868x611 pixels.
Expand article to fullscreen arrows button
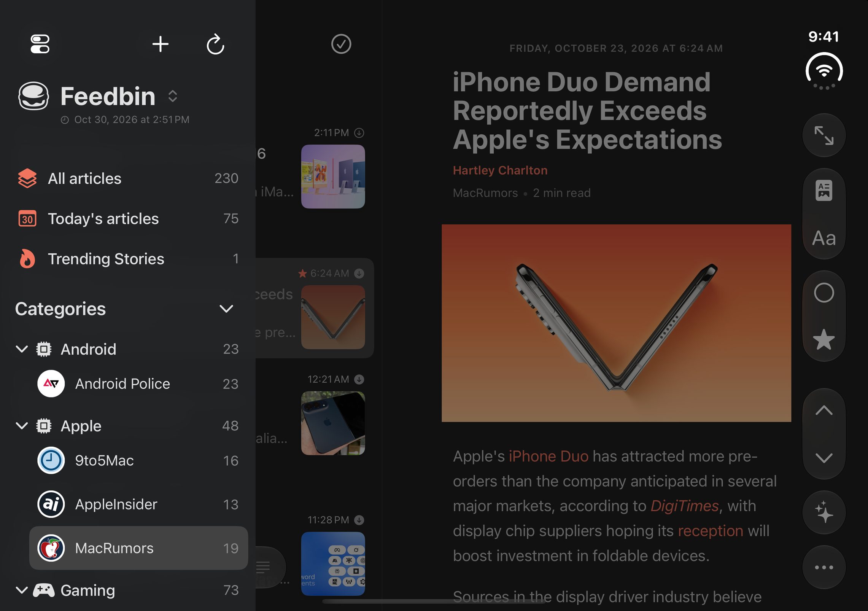click(x=823, y=135)
